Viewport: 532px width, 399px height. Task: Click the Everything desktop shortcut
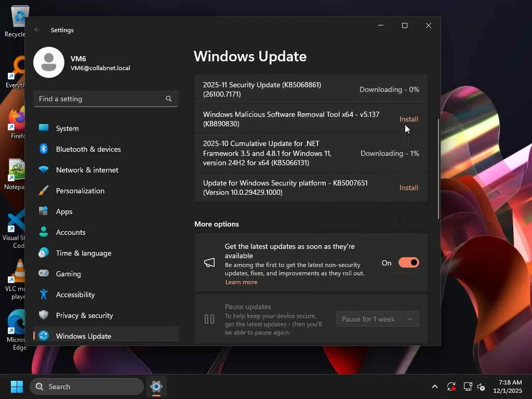pos(16,72)
